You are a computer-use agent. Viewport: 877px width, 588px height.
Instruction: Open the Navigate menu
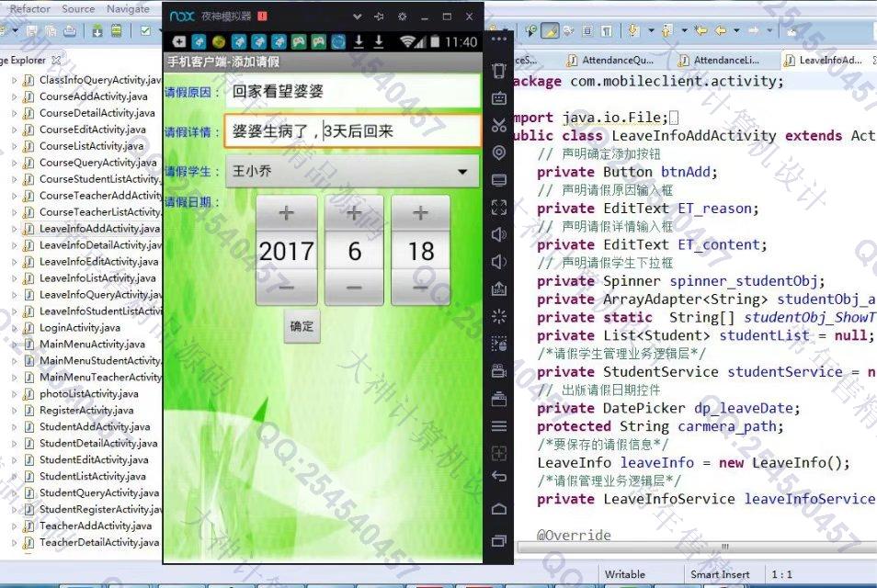coord(128,9)
